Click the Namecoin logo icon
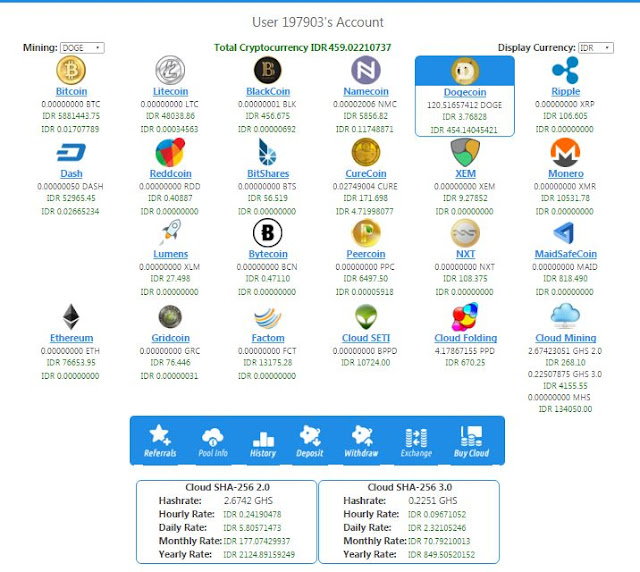This screenshot has width=640, height=572. [x=366, y=70]
